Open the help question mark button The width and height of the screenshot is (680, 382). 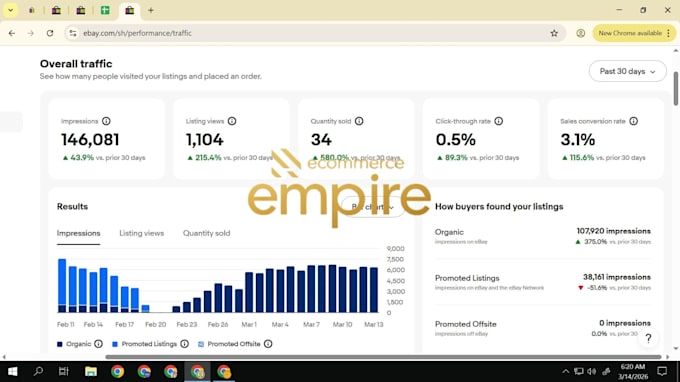point(648,338)
